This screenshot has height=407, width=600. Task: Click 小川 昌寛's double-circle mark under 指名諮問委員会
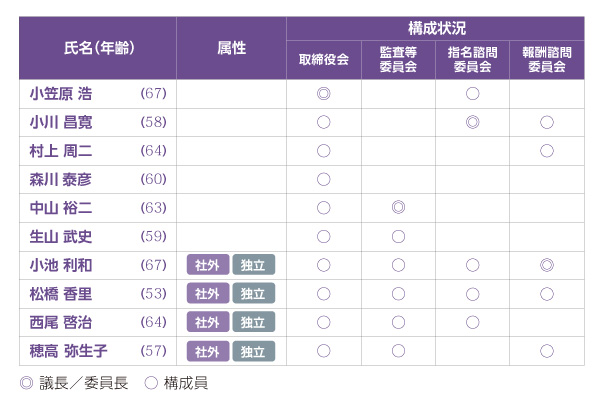coord(472,123)
